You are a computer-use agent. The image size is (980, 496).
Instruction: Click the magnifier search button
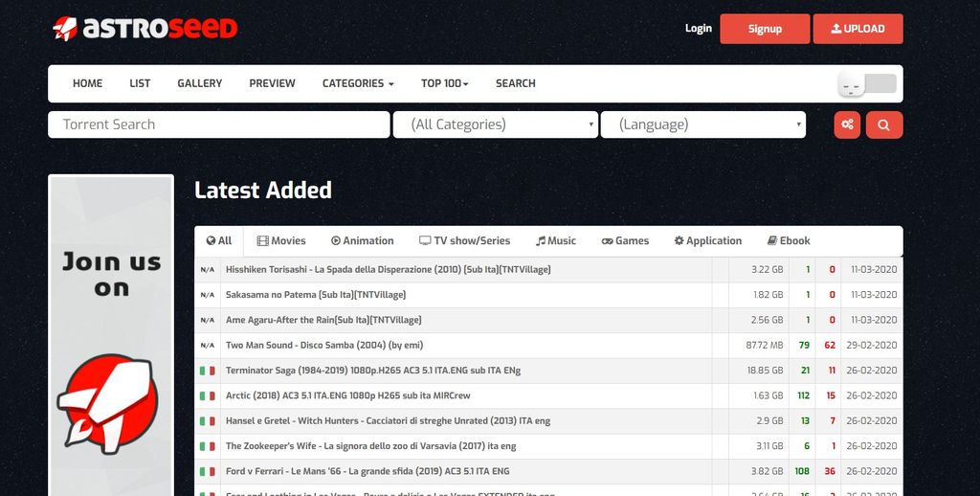(883, 125)
